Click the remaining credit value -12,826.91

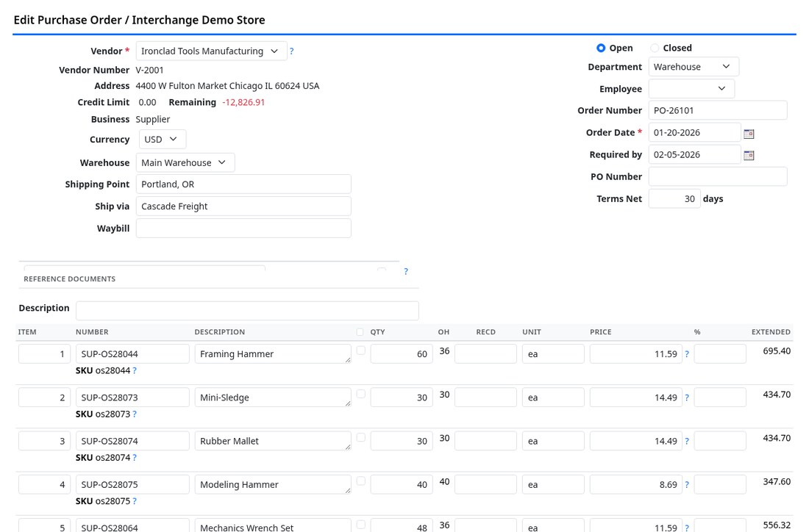coord(243,102)
